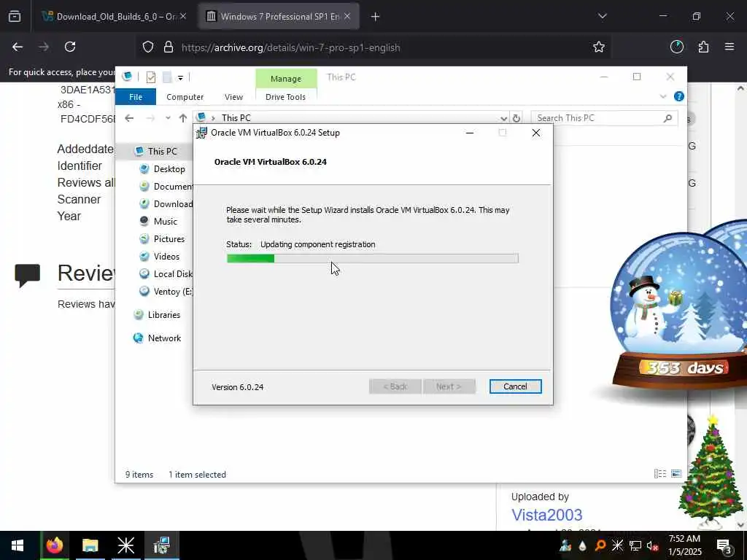Open Customize Quick Access Toolbar dropdown
Screen dimensions: 747x560
181,77
